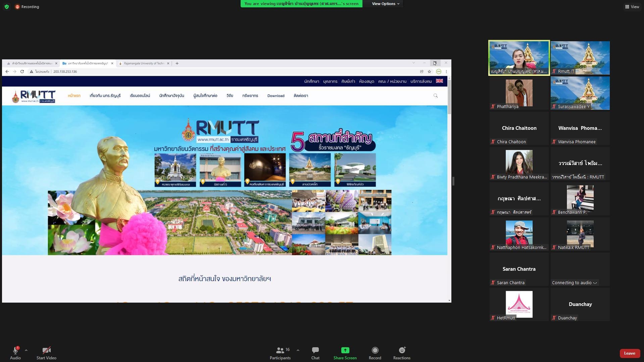Select the Saran Chantra participant tile

519,269
